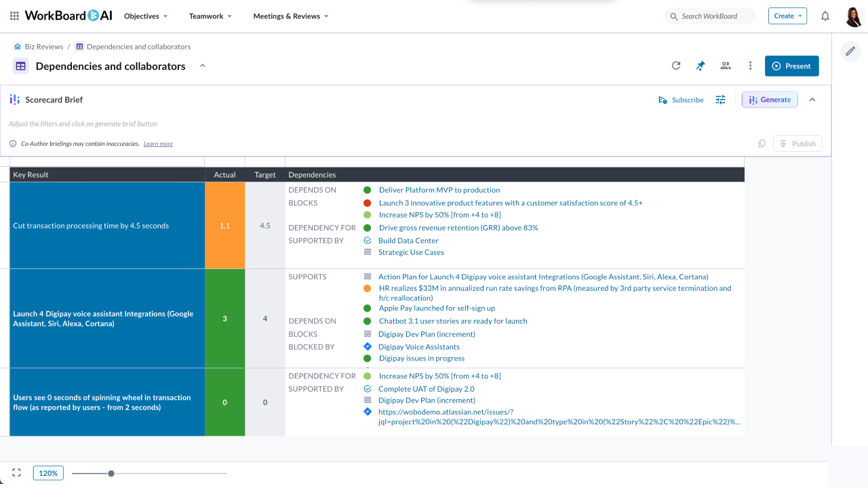This screenshot has height=488, width=868.
Task: Click the Jira diamond icon beside Digipay Voice Assistants
Action: (368, 346)
